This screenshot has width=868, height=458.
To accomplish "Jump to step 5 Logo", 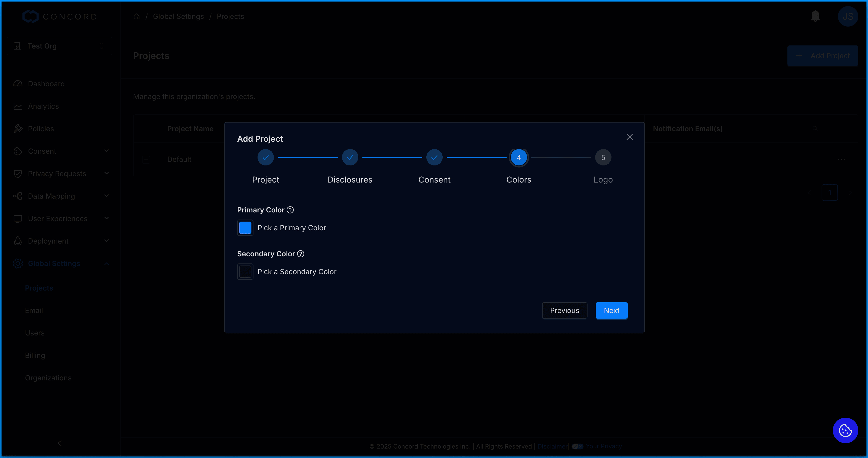I will 603,158.
